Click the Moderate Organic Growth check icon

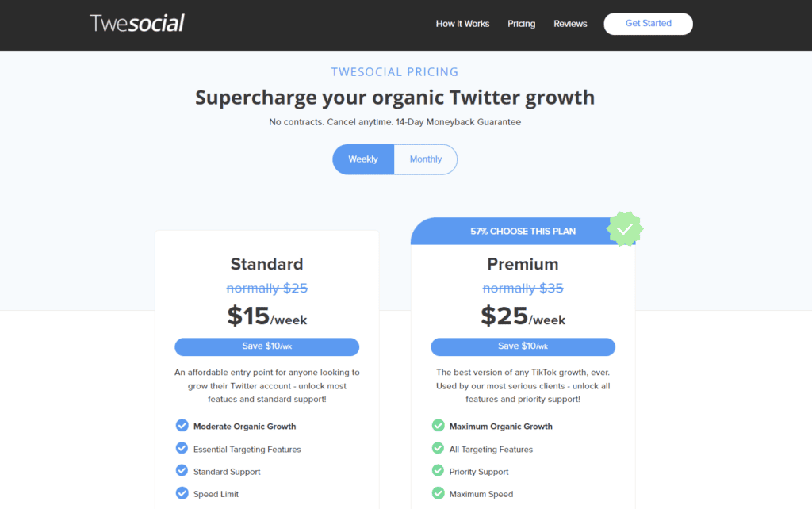182,426
